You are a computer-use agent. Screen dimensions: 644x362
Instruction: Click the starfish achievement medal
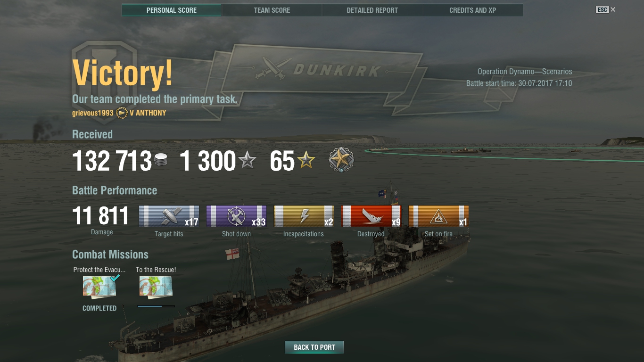pos(341,160)
